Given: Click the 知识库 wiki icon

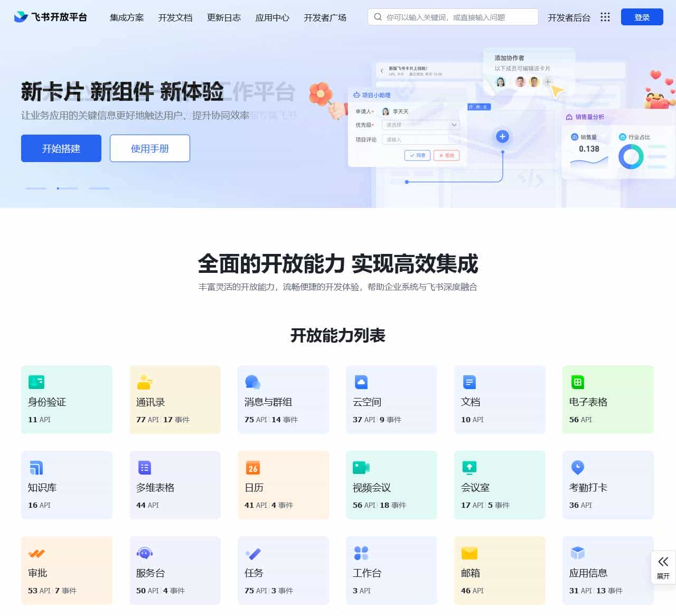Looking at the screenshot, I should click(36, 468).
